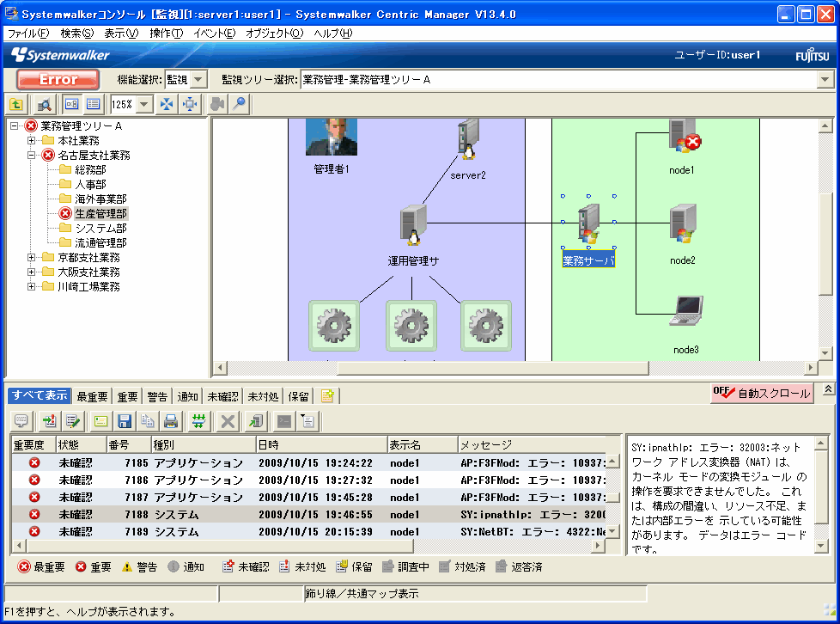Expand the 京都支社業務 tree node

pos(32,258)
